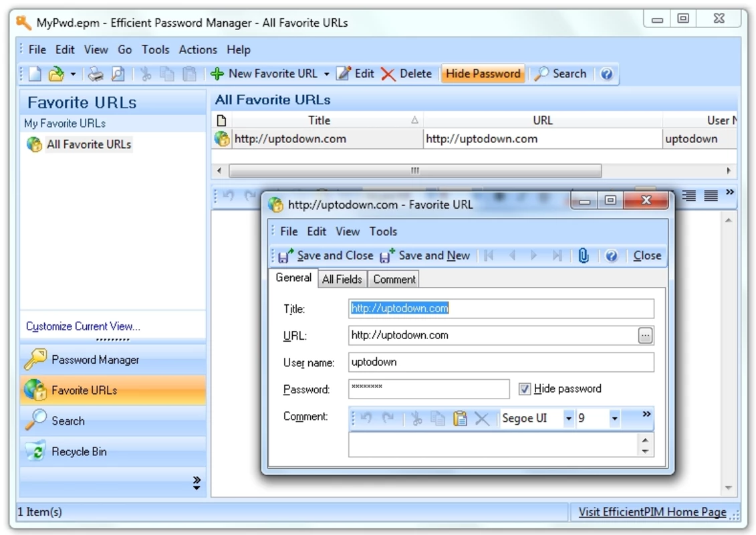Click Customize Current View link

[83, 326]
